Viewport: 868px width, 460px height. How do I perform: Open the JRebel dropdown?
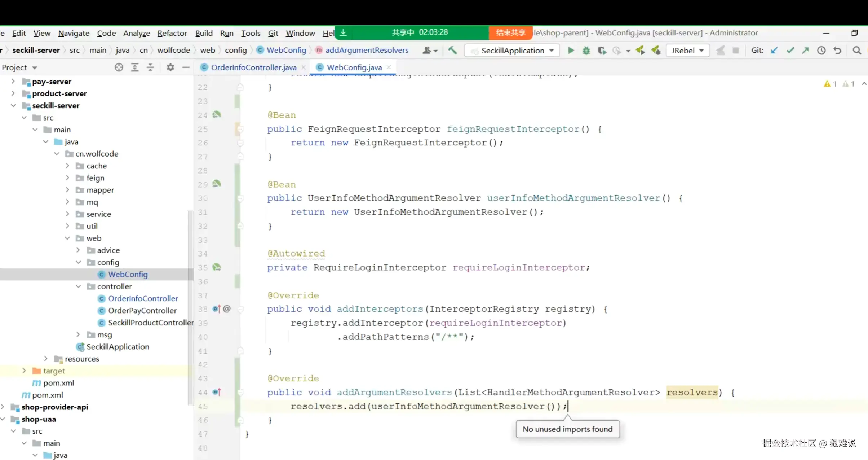687,51
